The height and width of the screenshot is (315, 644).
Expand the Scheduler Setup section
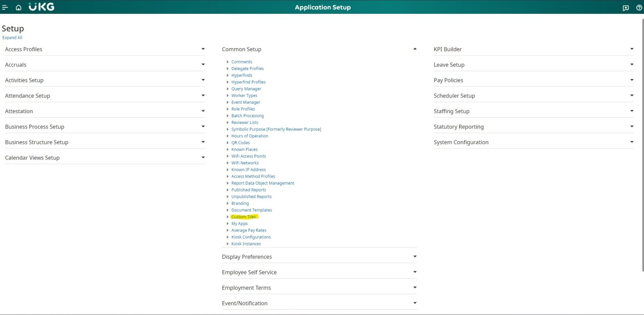[x=632, y=95]
